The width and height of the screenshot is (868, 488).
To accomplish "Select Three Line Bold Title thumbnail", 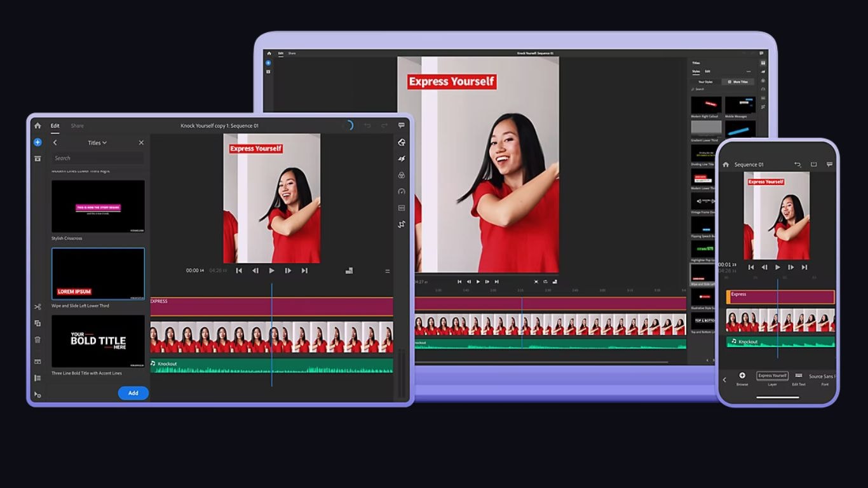I will (x=98, y=341).
